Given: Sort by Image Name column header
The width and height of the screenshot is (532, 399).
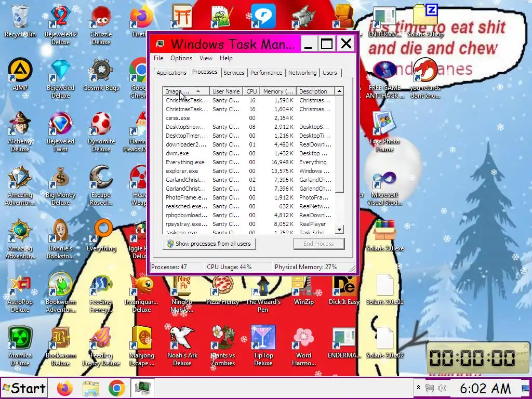Looking at the screenshot, I should coord(186,91).
